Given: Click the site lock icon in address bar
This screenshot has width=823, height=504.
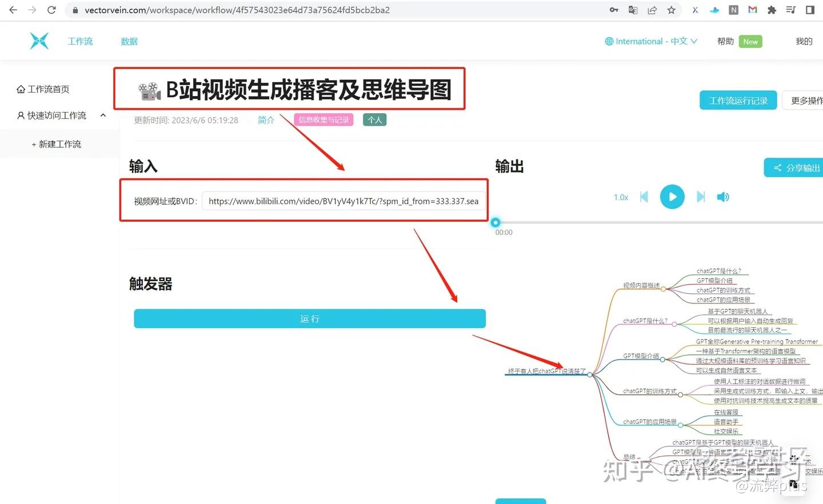Looking at the screenshot, I should coord(75,10).
